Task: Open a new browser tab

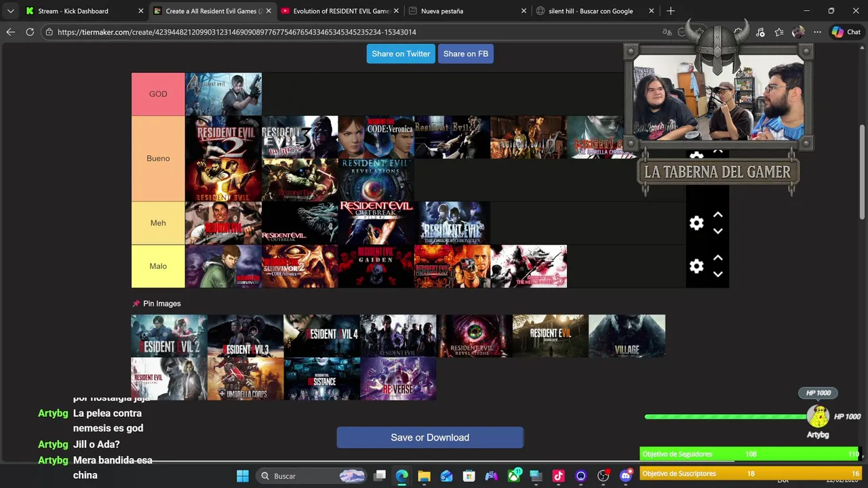Action: [671, 11]
